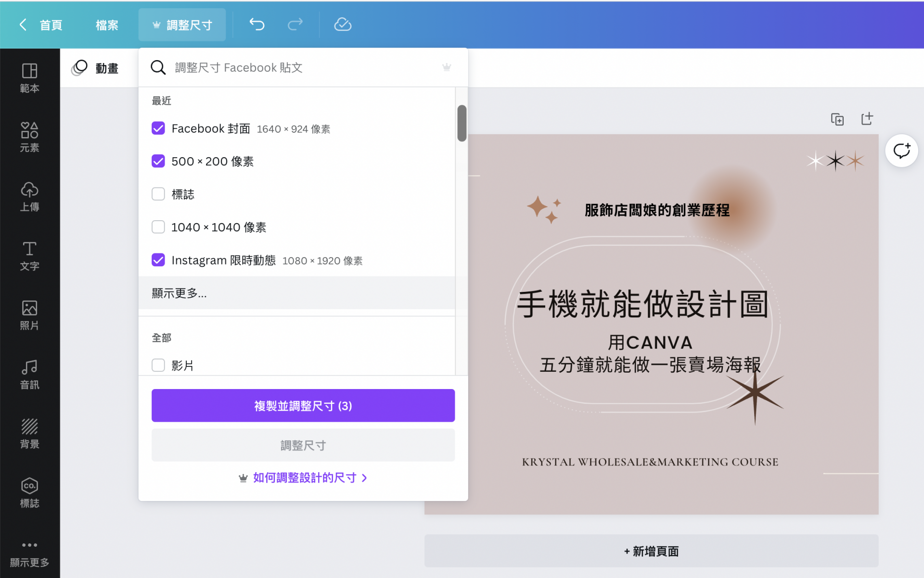Go back with the left chevron icon

(x=23, y=25)
